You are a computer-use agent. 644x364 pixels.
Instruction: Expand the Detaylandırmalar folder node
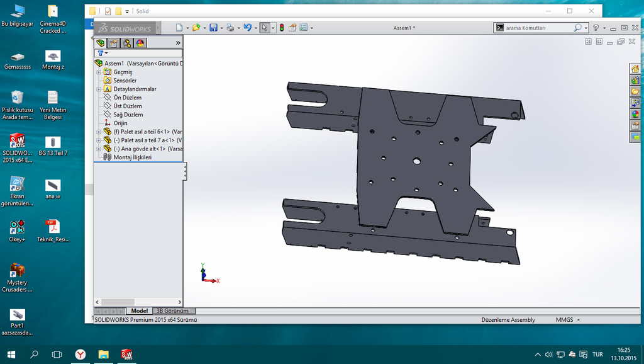click(x=99, y=89)
